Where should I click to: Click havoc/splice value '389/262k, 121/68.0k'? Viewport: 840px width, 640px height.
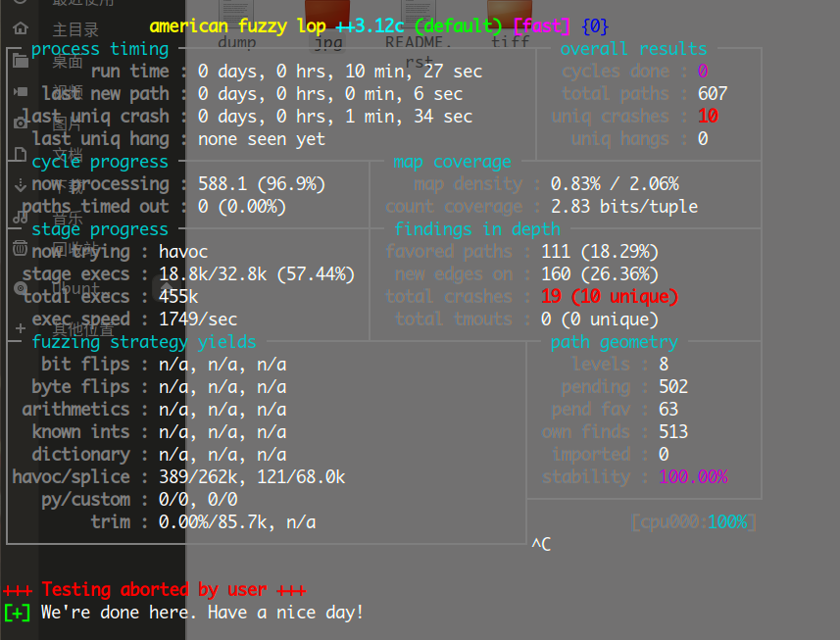(252, 477)
